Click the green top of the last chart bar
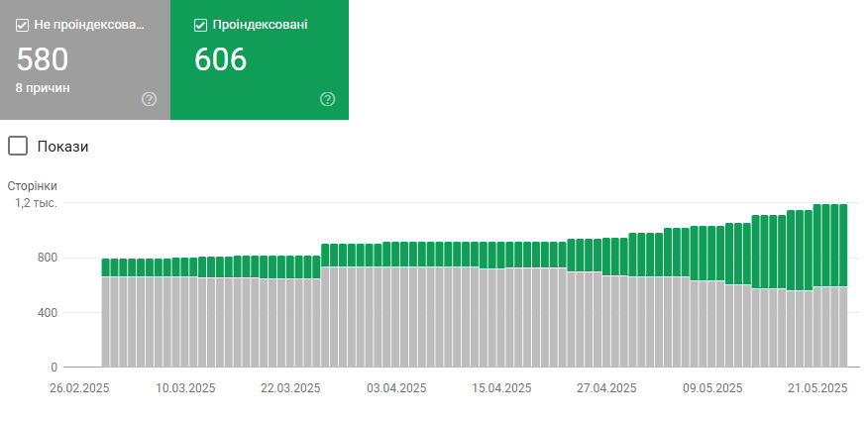 click(843, 246)
